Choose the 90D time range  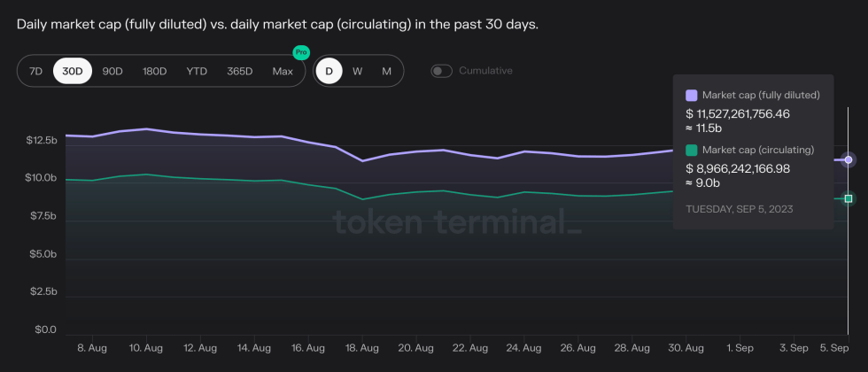(112, 71)
